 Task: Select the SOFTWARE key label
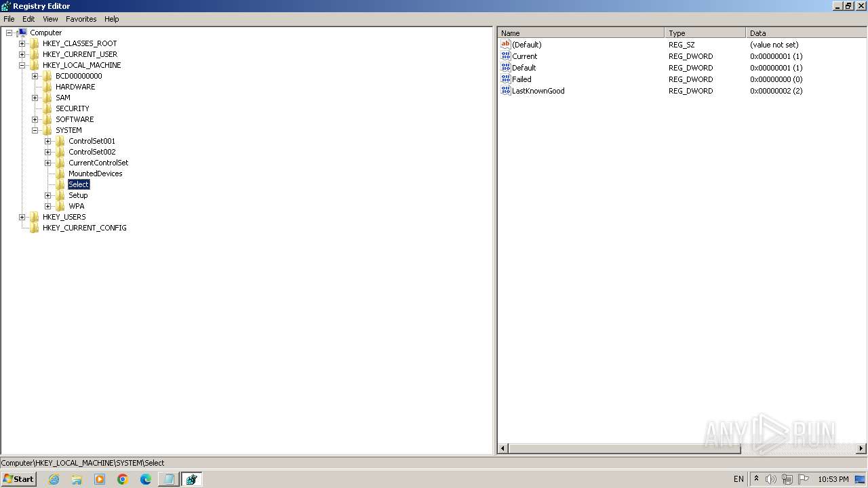(75, 119)
